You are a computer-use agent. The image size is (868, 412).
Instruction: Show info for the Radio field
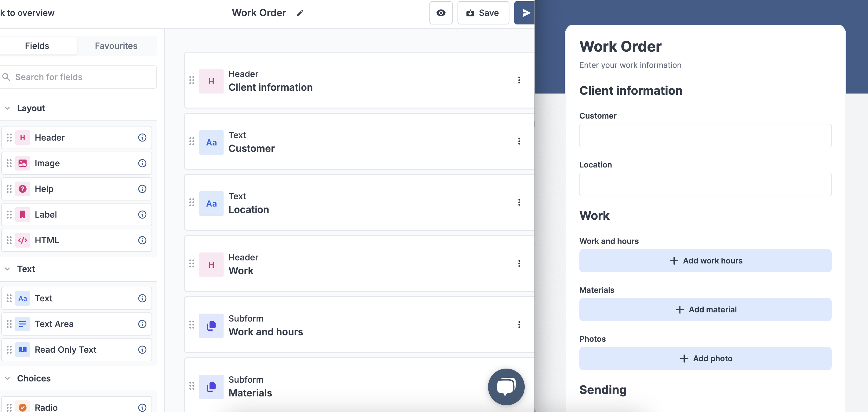tap(142, 408)
